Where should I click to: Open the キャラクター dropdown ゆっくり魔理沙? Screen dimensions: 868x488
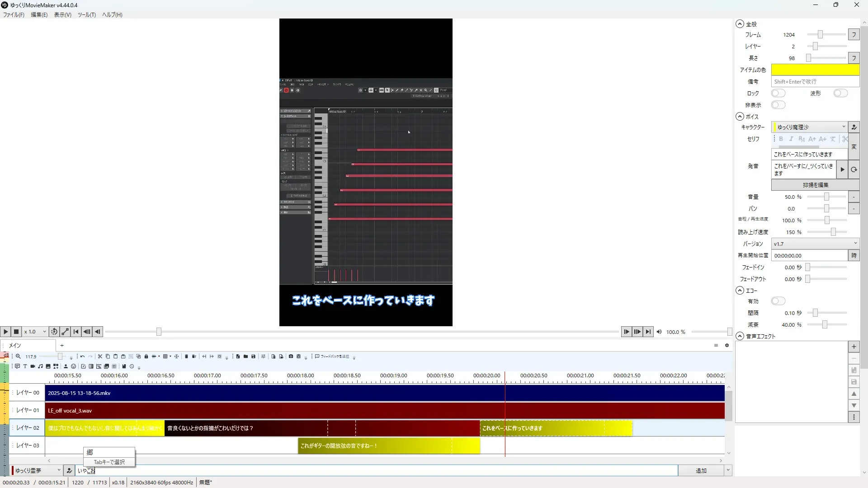point(810,127)
